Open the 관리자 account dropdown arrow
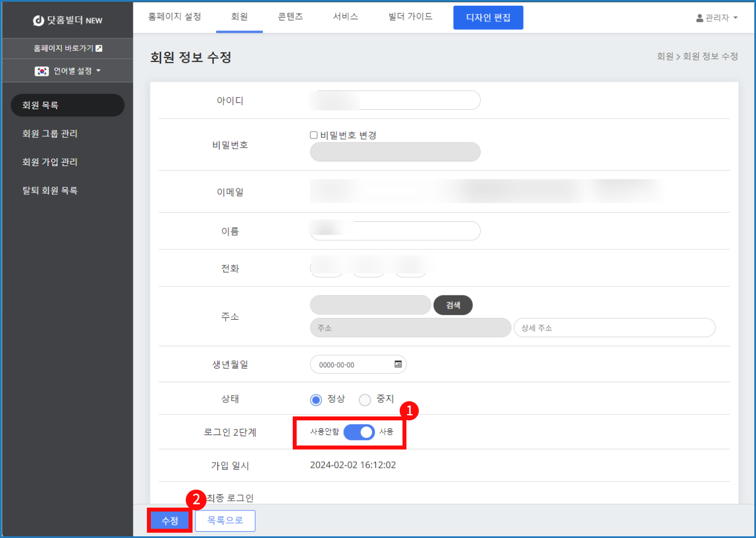This screenshot has height=538, width=756. coord(736,18)
